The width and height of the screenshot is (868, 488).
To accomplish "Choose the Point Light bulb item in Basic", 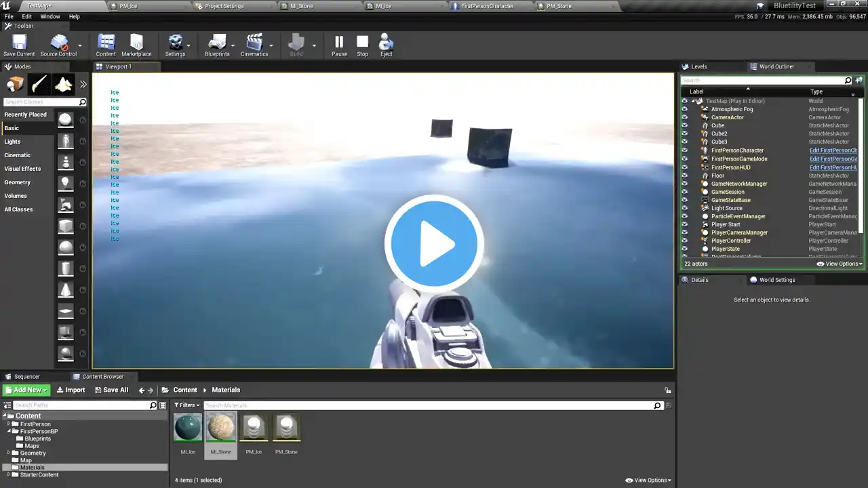I will [x=66, y=183].
